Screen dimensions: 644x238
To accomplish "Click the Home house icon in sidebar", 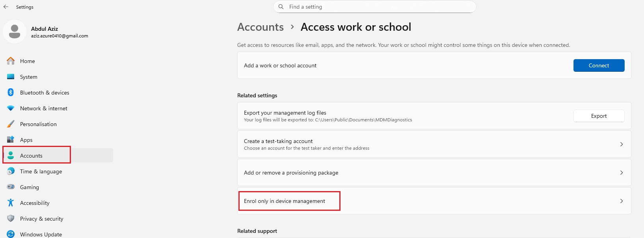I will (x=11, y=61).
